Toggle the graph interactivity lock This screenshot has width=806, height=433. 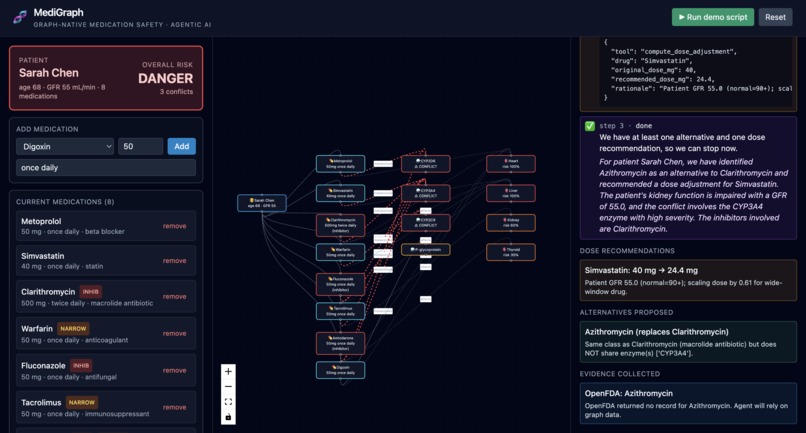[x=228, y=417]
